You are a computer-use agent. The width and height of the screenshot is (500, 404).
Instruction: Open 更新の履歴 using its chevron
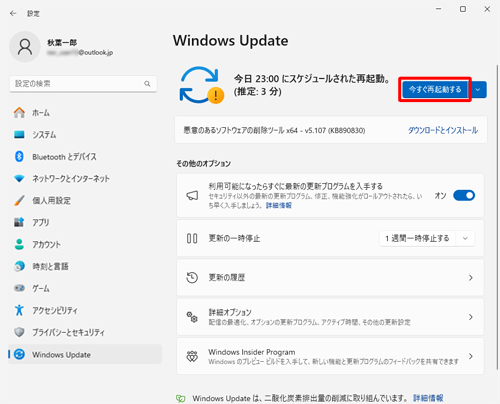click(x=471, y=278)
